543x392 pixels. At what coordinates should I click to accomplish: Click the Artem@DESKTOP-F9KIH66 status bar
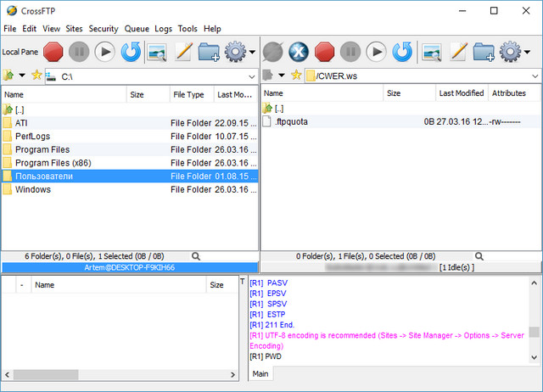tap(130, 267)
